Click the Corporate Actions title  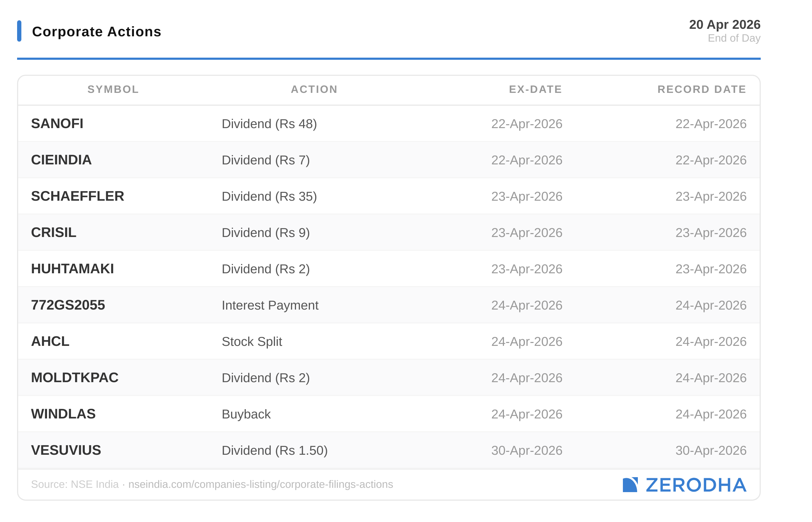(x=97, y=32)
